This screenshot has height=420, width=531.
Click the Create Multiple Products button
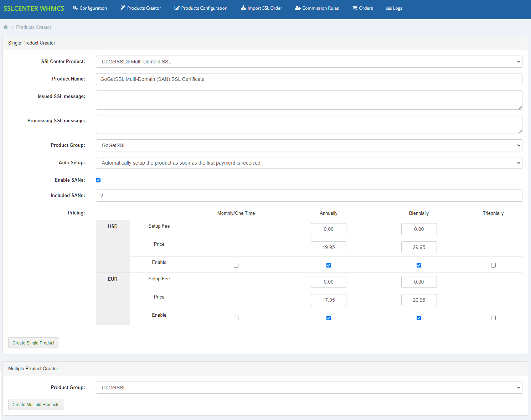[x=36, y=404]
